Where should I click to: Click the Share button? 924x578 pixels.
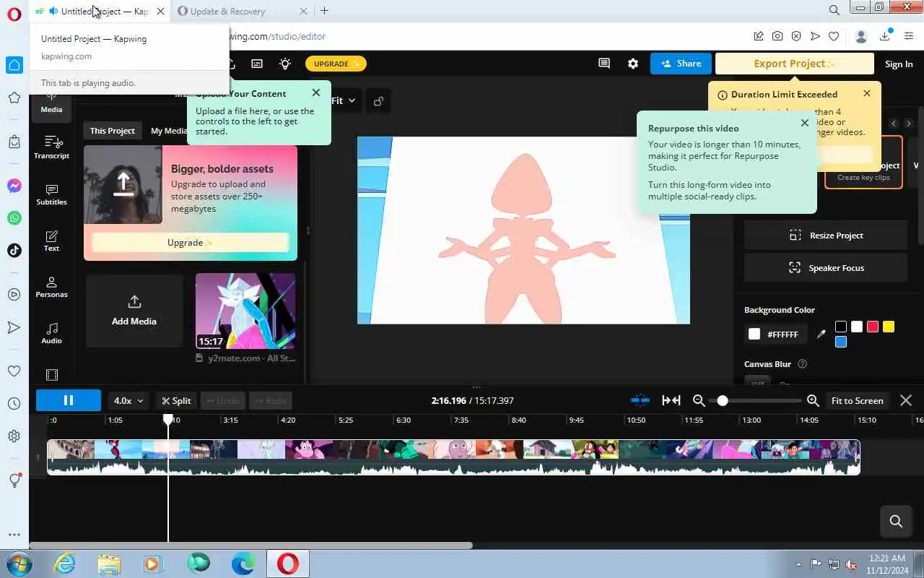click(681, 64)
